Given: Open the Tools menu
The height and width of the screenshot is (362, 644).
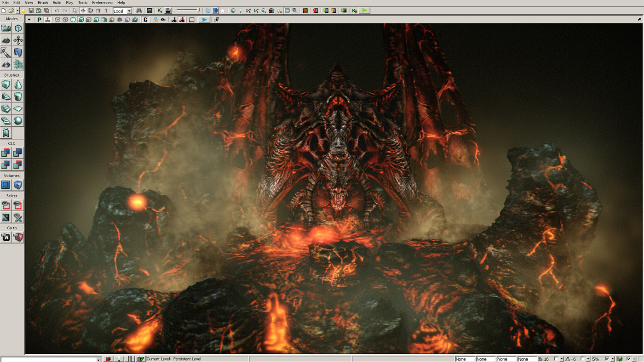Looking at the screenshot, I should (83, 3).
